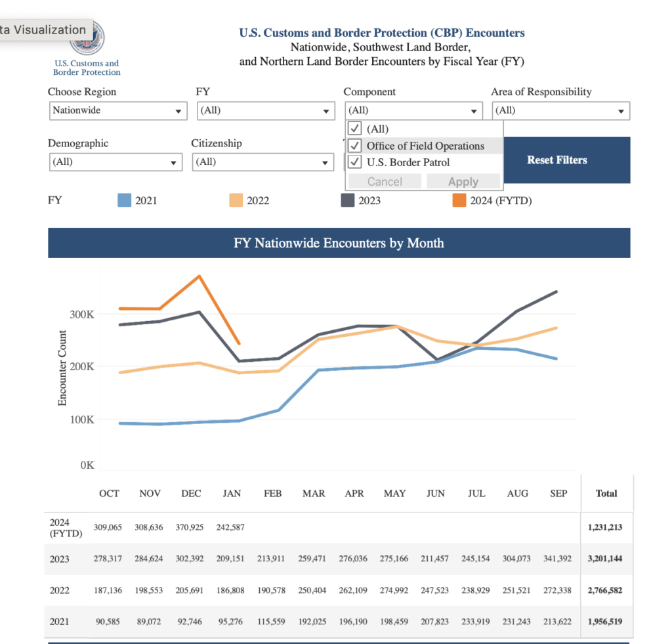
Task: Expand the Demographic filter dropdown
Action: click(115, 162)
